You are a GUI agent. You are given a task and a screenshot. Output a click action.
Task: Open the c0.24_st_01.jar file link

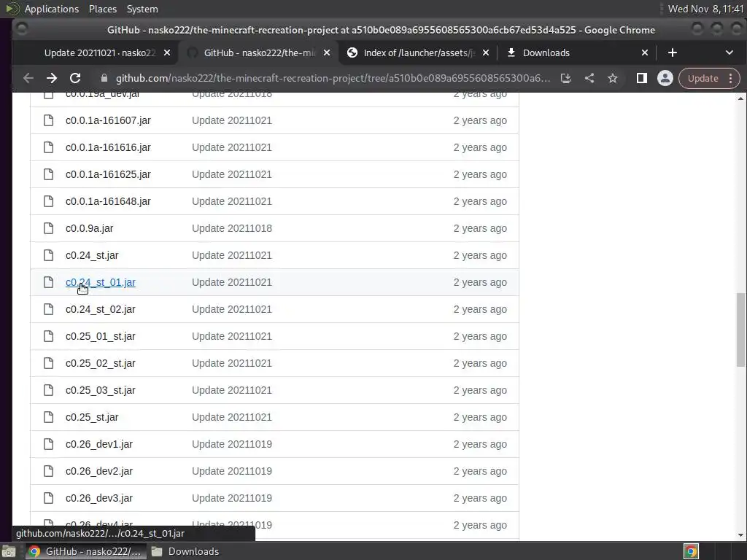[101, 282]
